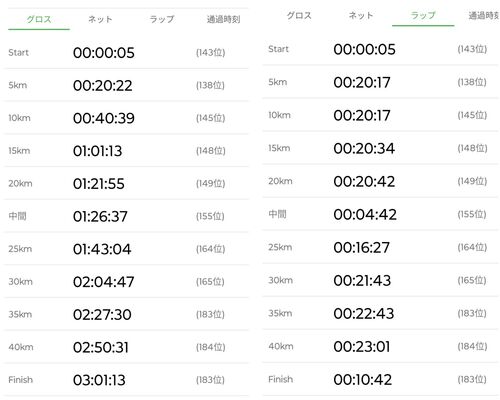
Task: Open 通過時刻 tab in left panel
Action: click(x=223, y=19)
